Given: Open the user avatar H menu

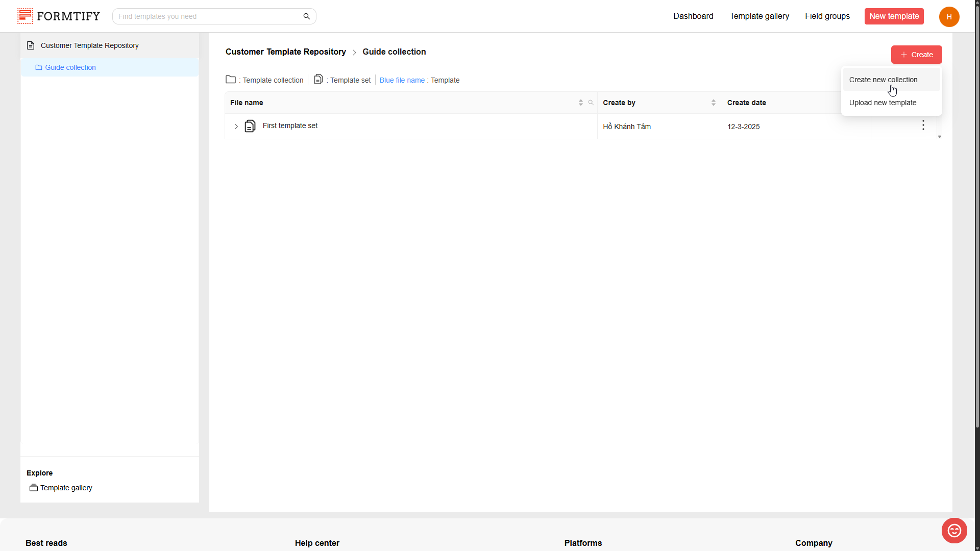Looking at the screenshot, I should (x=949, y=17).
